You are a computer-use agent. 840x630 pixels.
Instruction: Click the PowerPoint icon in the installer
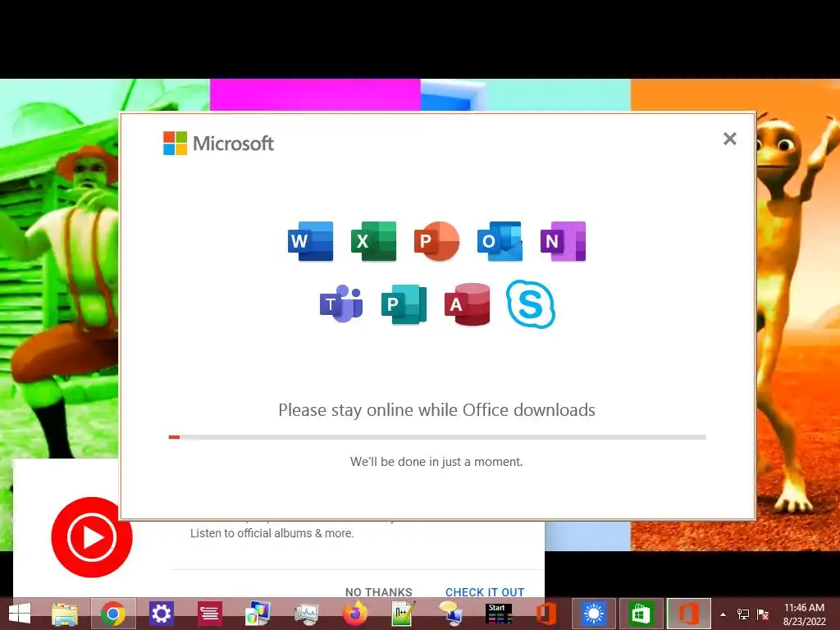[436, 241]
